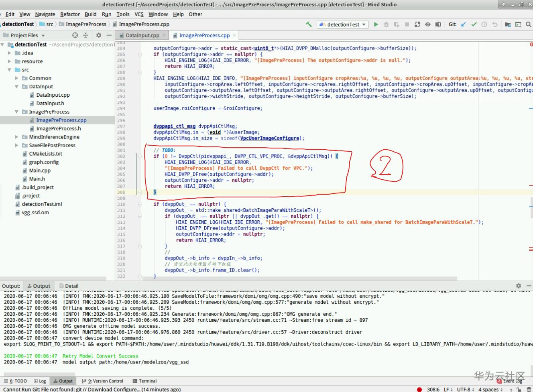Click the eye icon in the toolbar
Screen dimensions: 533x392
(428, 24)
